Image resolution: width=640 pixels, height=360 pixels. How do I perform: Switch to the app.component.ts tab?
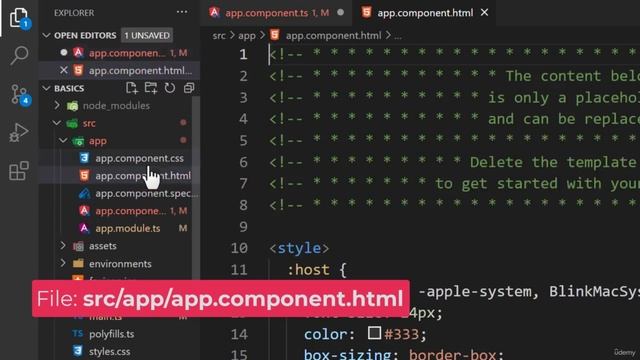(x=277, y=13)
